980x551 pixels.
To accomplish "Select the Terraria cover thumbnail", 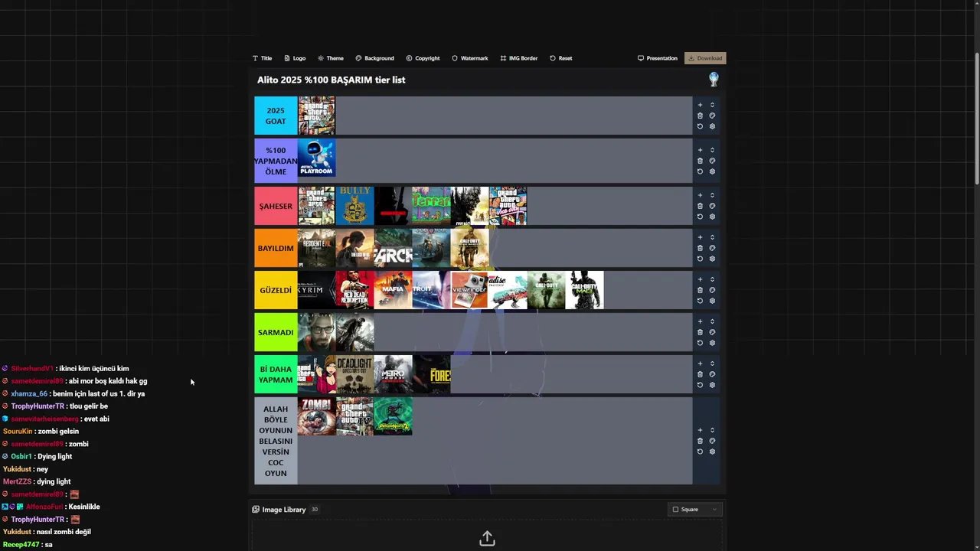I will [x=431, y=206].
